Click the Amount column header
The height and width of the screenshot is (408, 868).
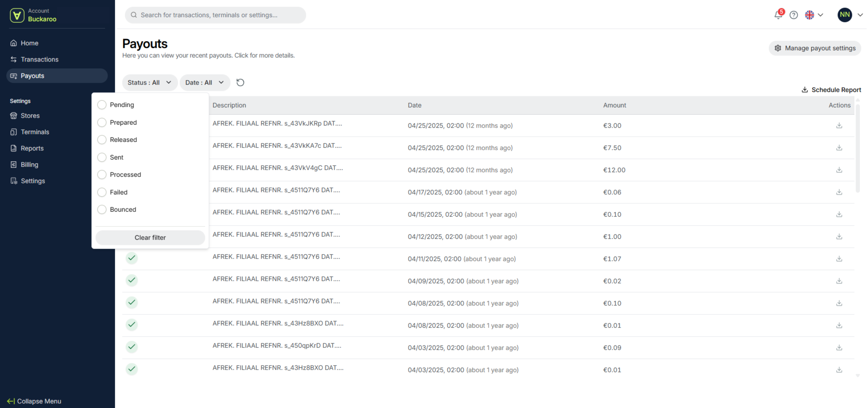tap(614, 105)
